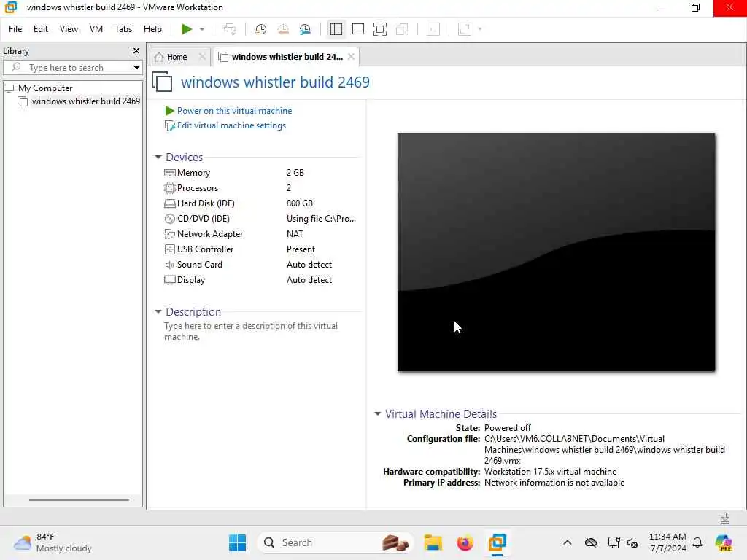Click the VMware title bar app icon
This screenshot has height=560, width=747.
(11, 7)
